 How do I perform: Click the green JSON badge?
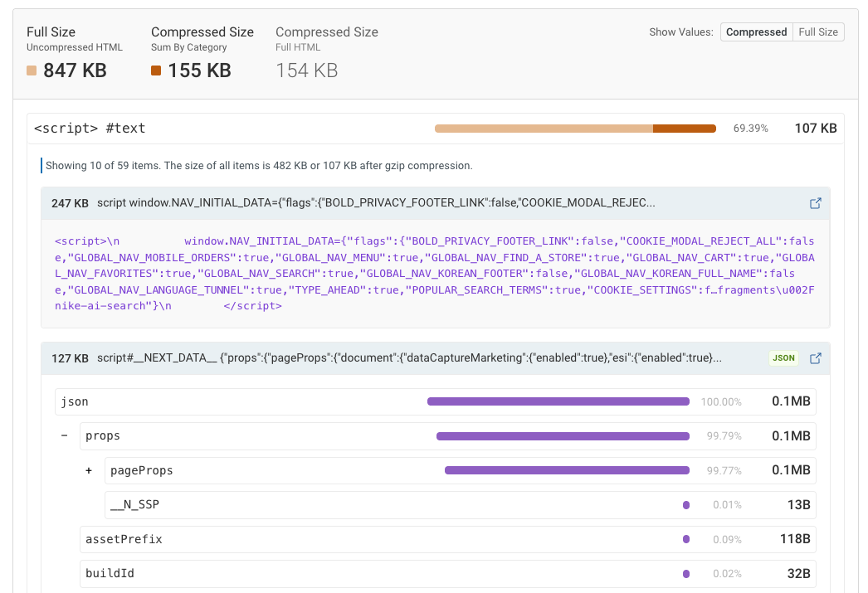[783, 357]
